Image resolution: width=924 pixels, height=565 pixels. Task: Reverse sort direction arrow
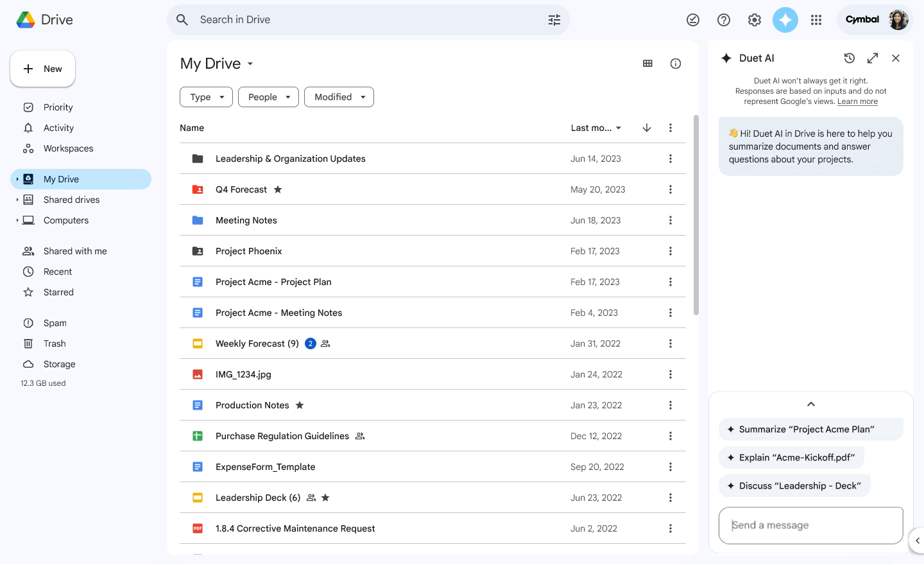[647, 128]
